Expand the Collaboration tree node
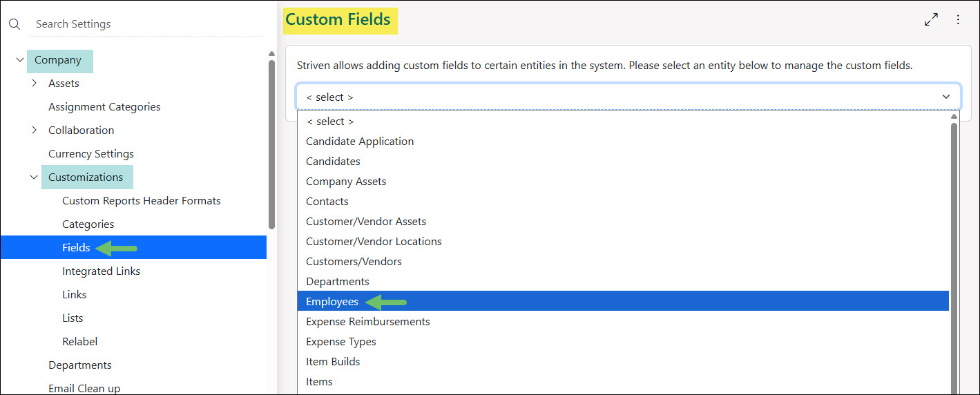This screenshot has height=395, width=980. pos(34,131)
